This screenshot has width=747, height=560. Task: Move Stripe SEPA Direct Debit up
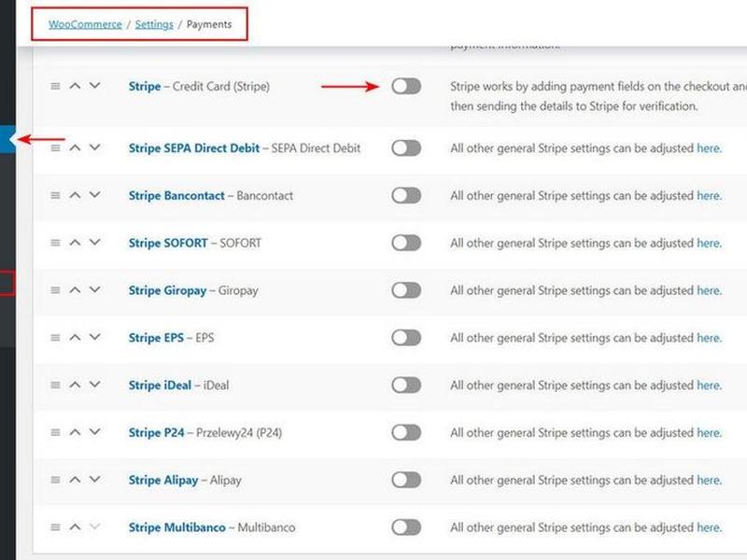coord(76,147)
